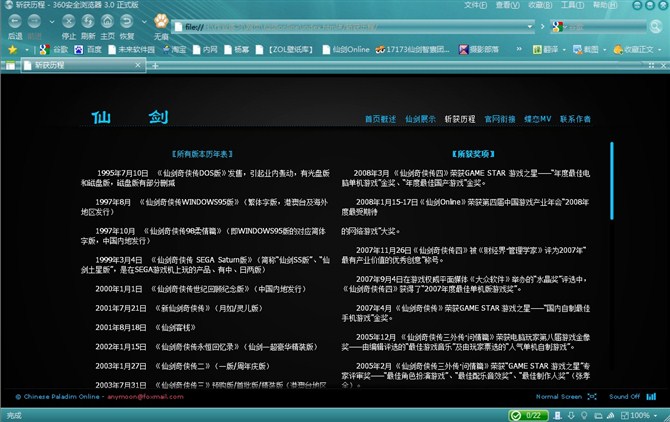This screenshot has width=670, height=422.
Task: Open the 截图 dropdown arrow
Action: [x=604, y=50]
